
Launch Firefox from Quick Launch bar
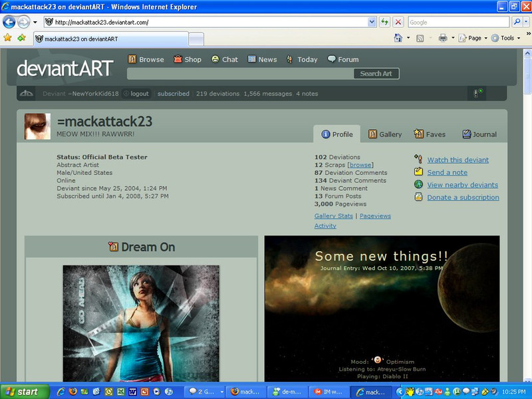point(72,392)
